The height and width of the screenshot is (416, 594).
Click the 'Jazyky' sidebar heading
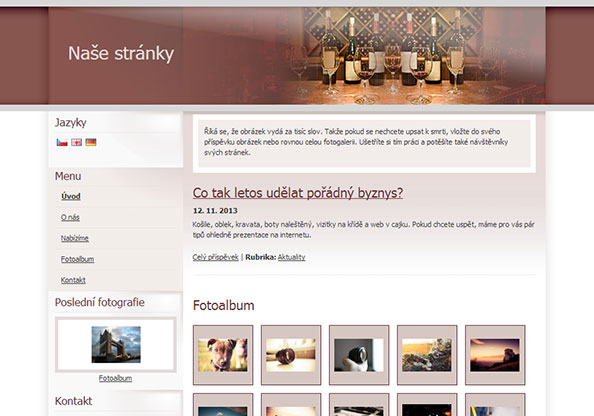[70, 122]
